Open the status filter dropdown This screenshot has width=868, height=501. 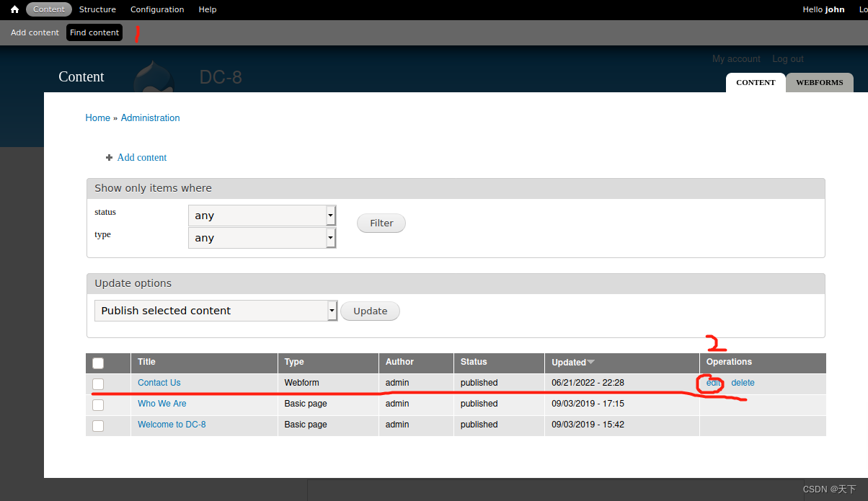coord(262,216)
